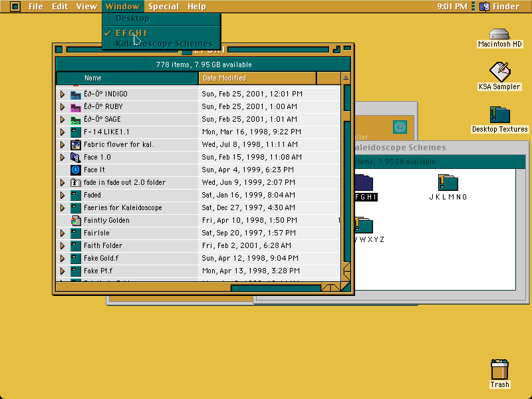This screenshot has height=399, width=532.
Task: Open the File menu
Action: tap(36, 7)
